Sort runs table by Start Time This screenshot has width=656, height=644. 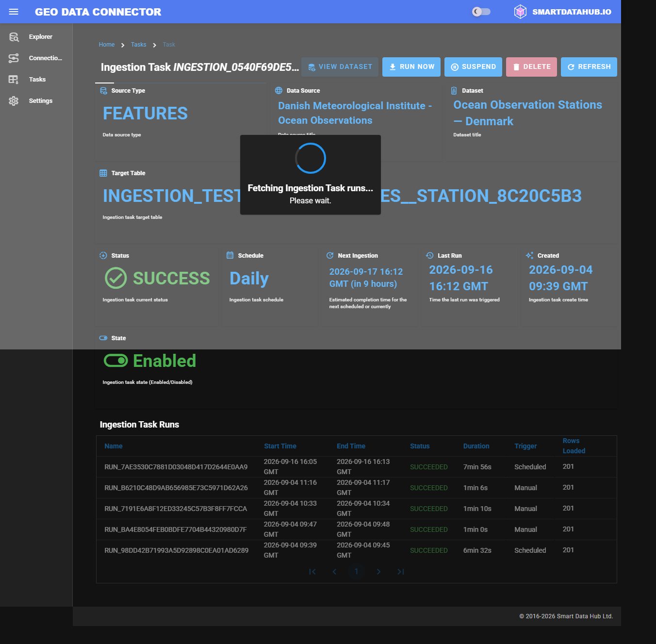coord(280,446)
